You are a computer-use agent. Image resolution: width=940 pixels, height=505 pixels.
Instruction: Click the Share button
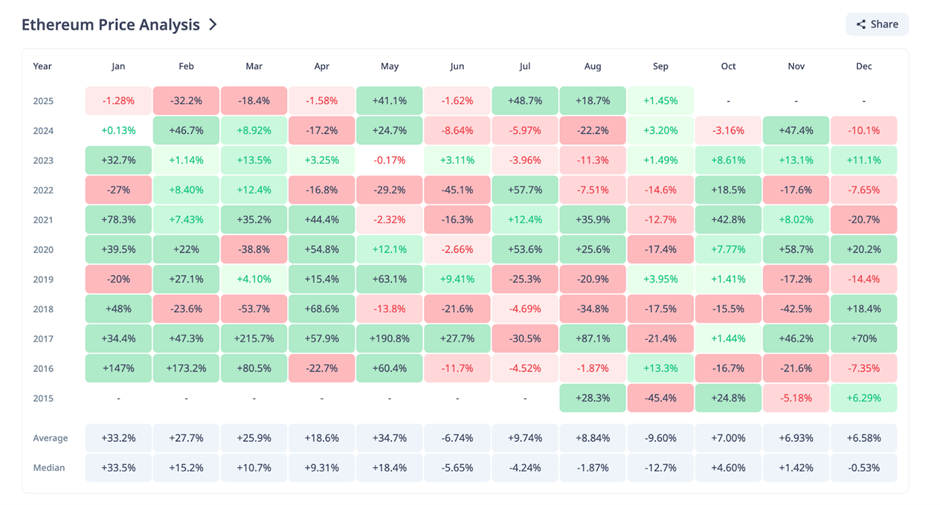[x=877, y=24]
